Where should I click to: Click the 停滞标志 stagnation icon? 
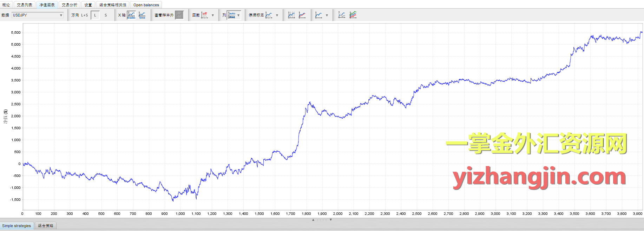(269, 15)
